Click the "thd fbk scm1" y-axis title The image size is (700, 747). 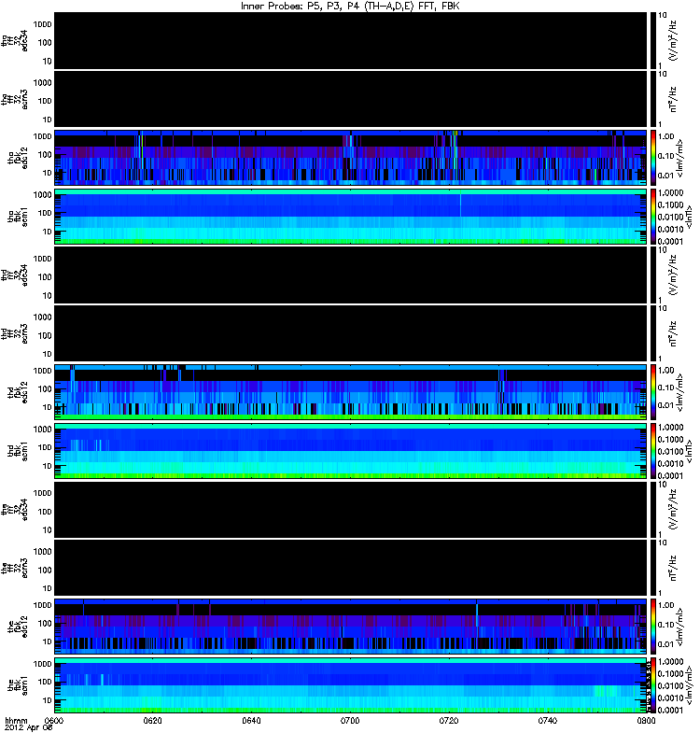tap(18, 451)
